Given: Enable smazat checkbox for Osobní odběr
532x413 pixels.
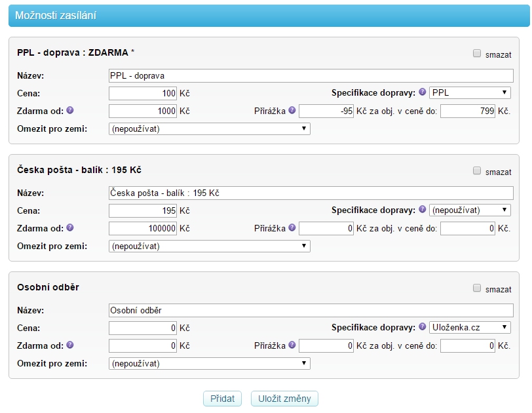Looking at the screenshot, I should 477,288.
